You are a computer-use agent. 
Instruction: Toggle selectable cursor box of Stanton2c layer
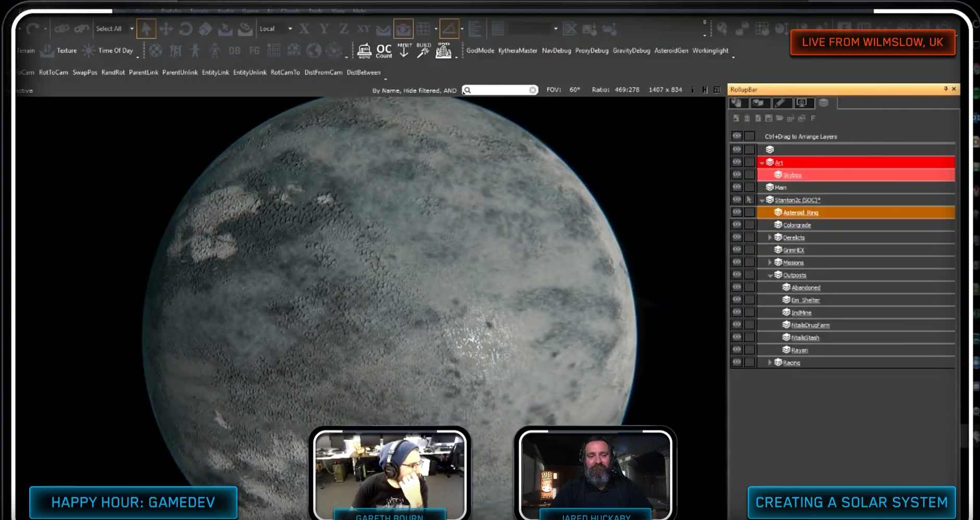pos(750,199)
